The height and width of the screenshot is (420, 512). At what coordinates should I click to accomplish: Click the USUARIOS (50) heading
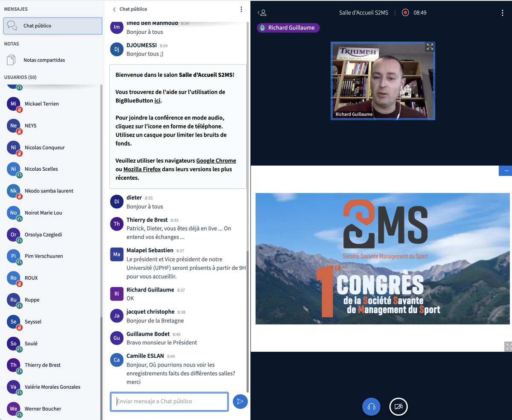click(20, 77)
